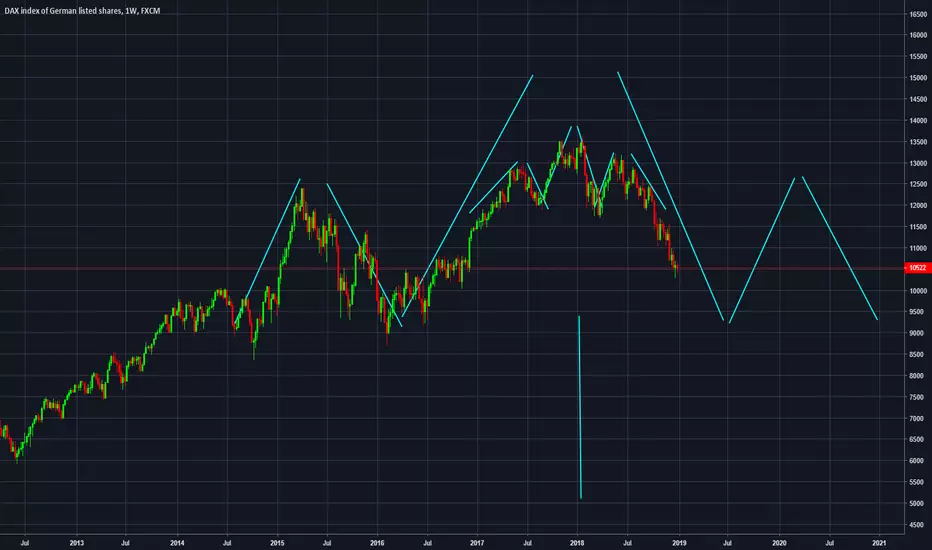Click the 2018 label on time axis
The width and height of the screenshot is (932, 550).
click(577, 543)
